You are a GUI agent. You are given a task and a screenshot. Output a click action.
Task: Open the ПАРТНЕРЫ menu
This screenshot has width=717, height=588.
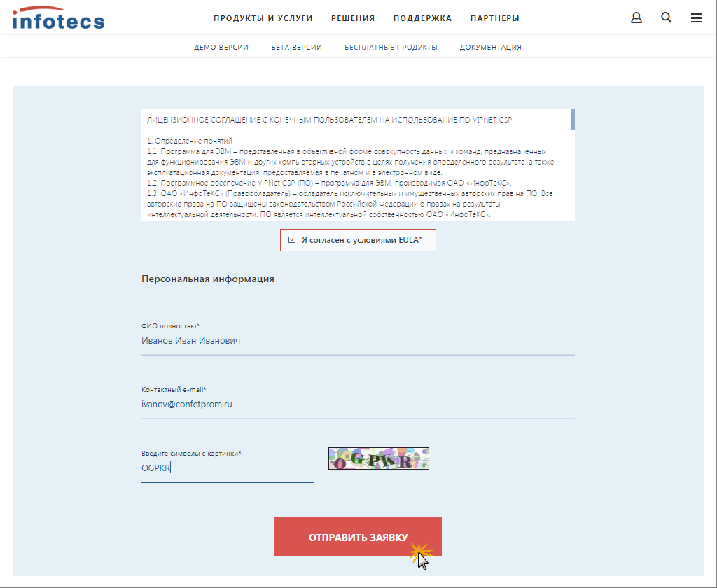(495, 18)
